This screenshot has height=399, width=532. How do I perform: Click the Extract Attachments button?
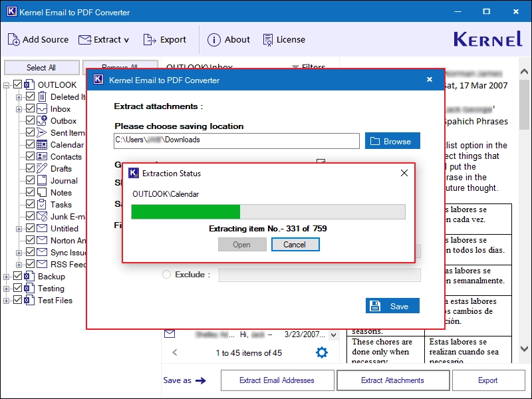point(393,380)
